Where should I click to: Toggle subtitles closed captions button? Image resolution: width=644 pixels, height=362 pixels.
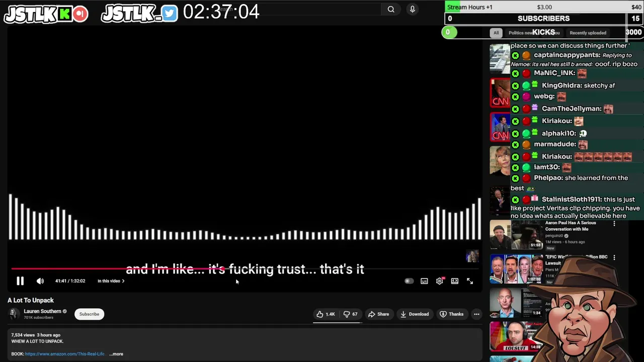point(425,281)
